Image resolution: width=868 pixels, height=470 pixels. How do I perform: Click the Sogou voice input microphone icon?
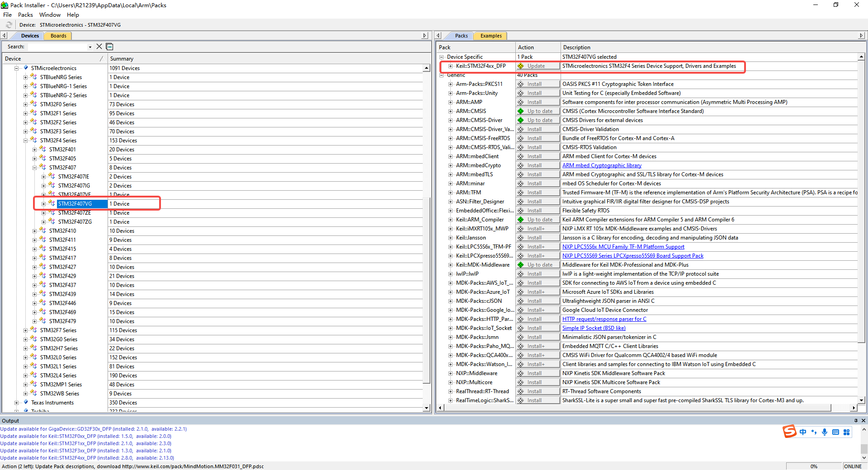pyautogui.click(x=825, y=432)
